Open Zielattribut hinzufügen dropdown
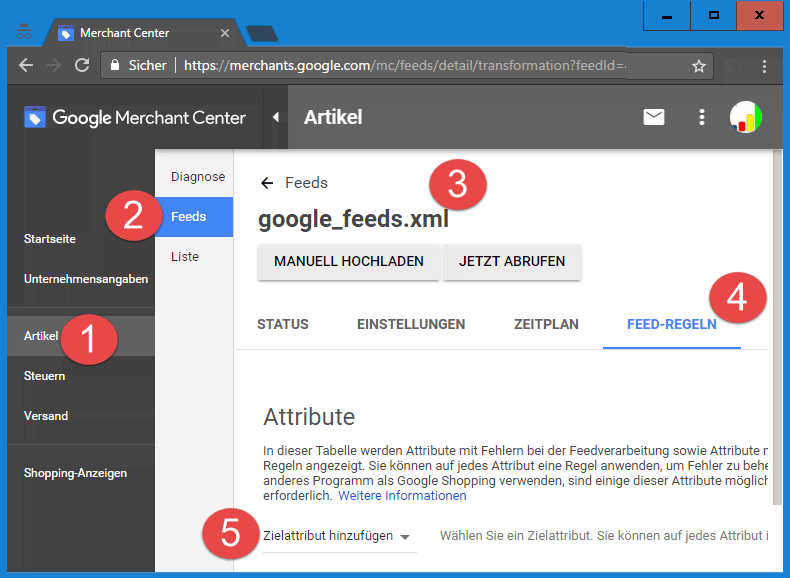 pyautogui.click(x=340, y=536)
